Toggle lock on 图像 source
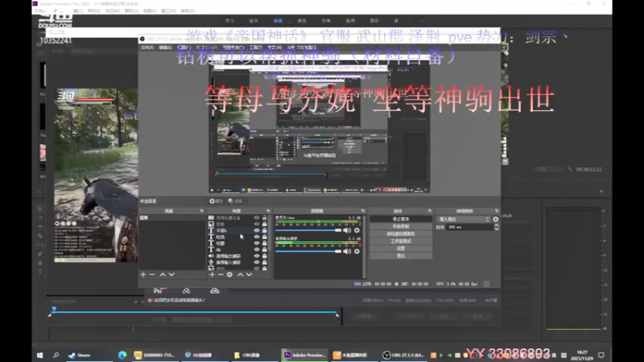The image size is (644, 362). 265,224
